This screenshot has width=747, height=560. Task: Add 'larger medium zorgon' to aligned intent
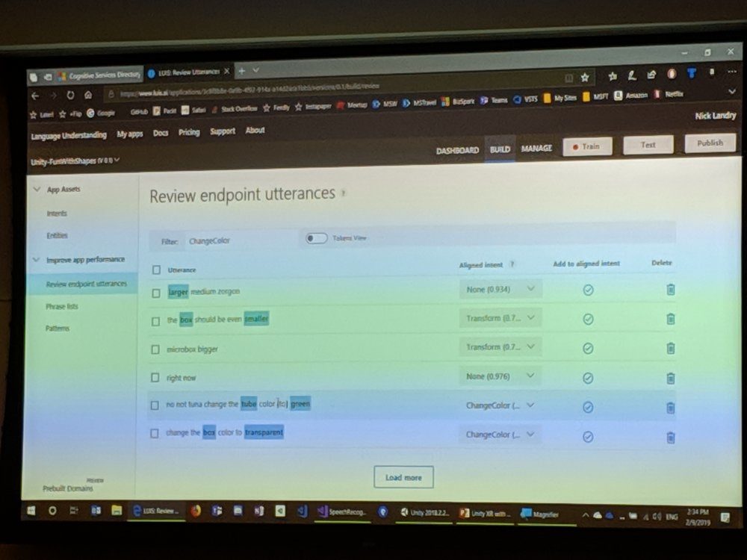588,290
